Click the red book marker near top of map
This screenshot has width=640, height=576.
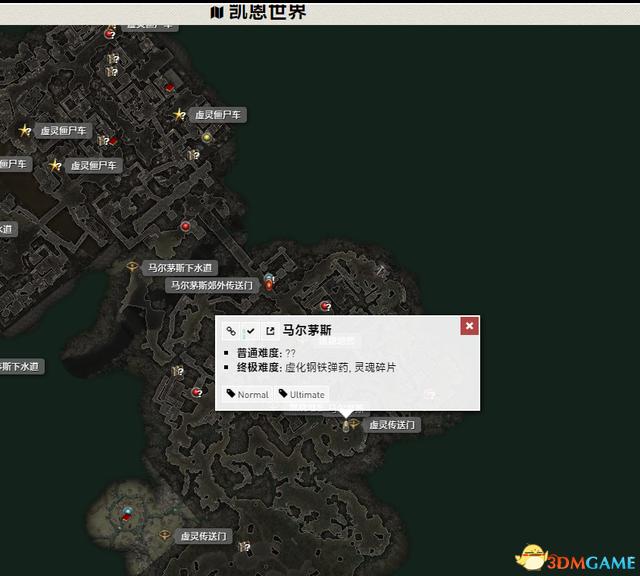point(170,87)
